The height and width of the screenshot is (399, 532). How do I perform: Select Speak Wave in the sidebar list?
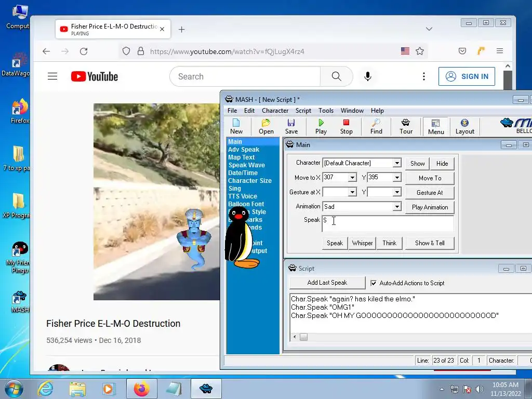click(x=246, y=165)
